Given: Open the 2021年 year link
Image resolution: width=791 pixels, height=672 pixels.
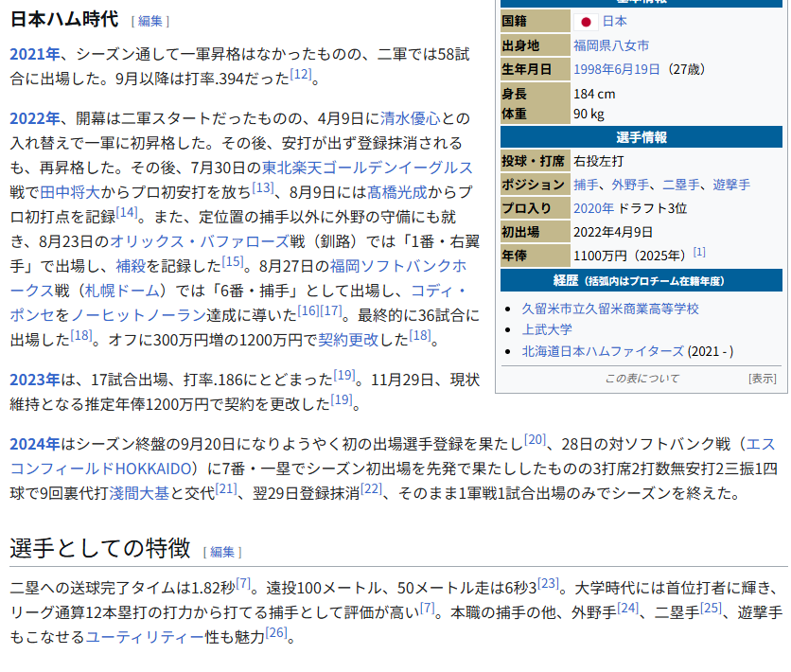Looking at the screenshot, I should click(x=35, y=54).
